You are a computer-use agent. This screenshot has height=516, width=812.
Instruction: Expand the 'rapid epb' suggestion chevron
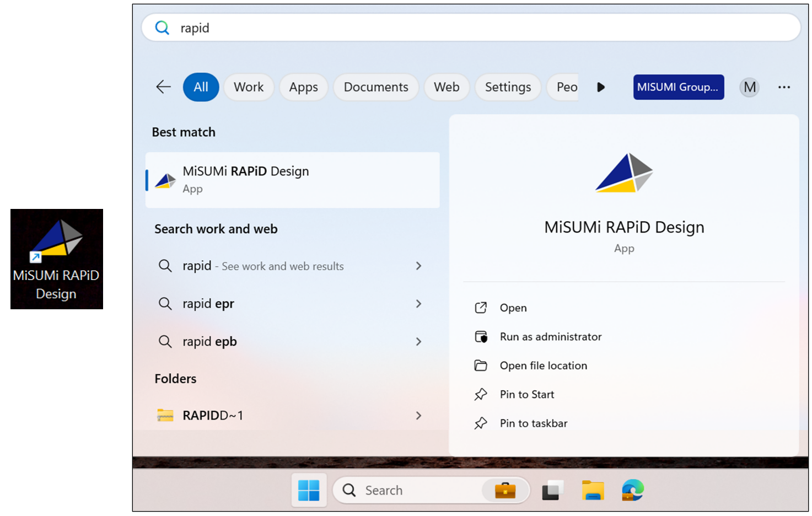(418, 342)
